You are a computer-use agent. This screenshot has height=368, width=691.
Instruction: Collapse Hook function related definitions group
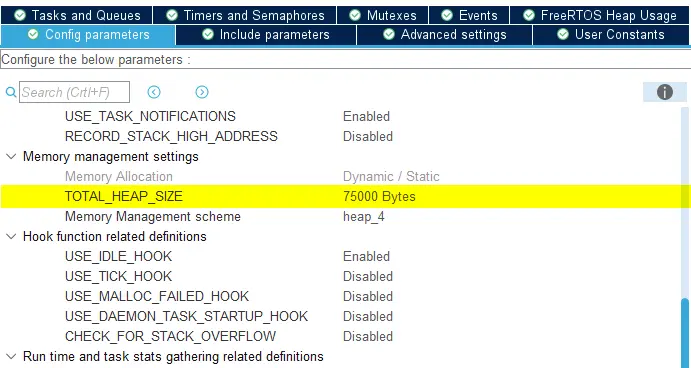pyautogui.click(x=11, y=237)
